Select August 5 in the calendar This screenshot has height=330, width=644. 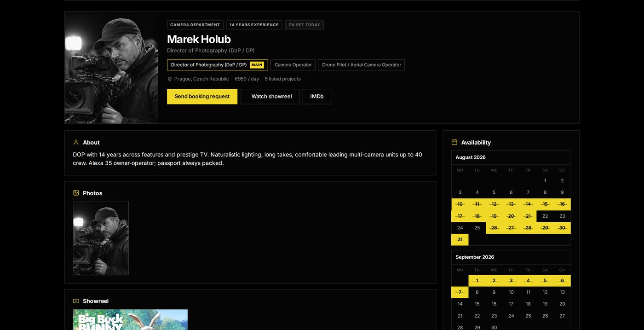coord(494,192)
